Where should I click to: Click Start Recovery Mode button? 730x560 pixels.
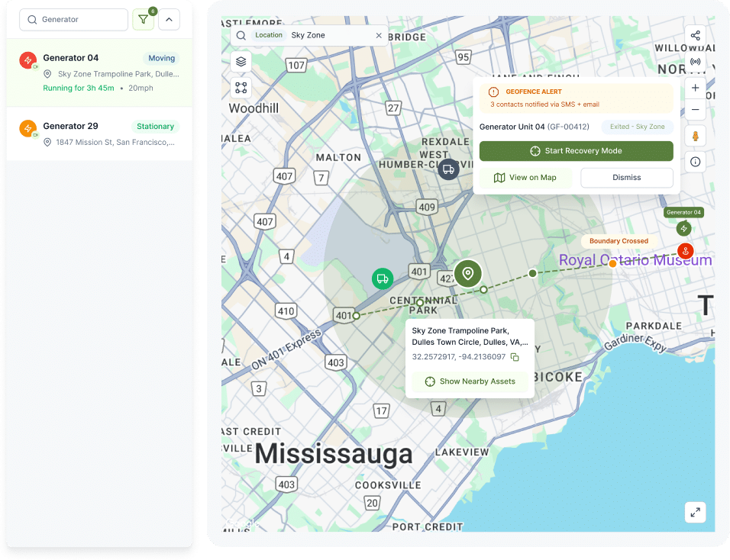pos(576,151)
